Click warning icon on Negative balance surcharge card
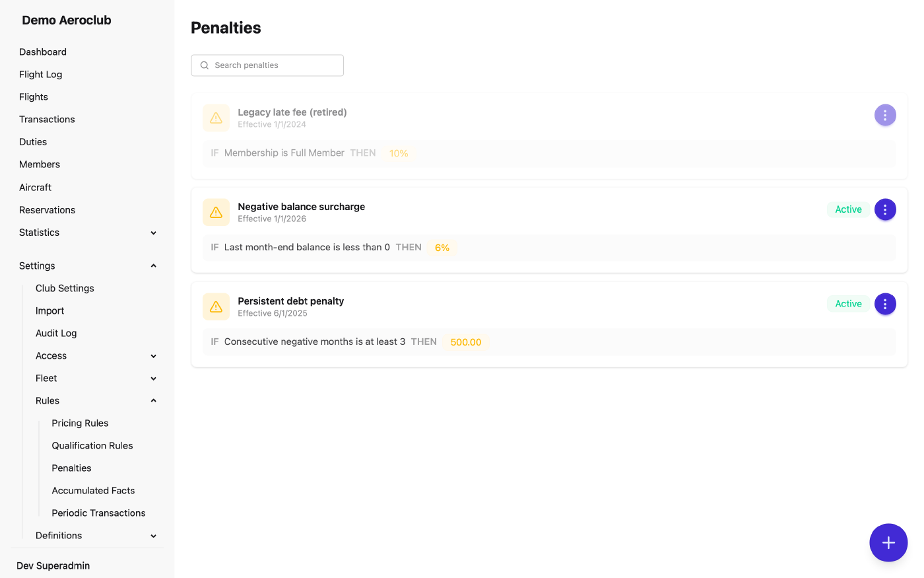The width and height of the screenshot is (924, 578). [x=216, y=212]
